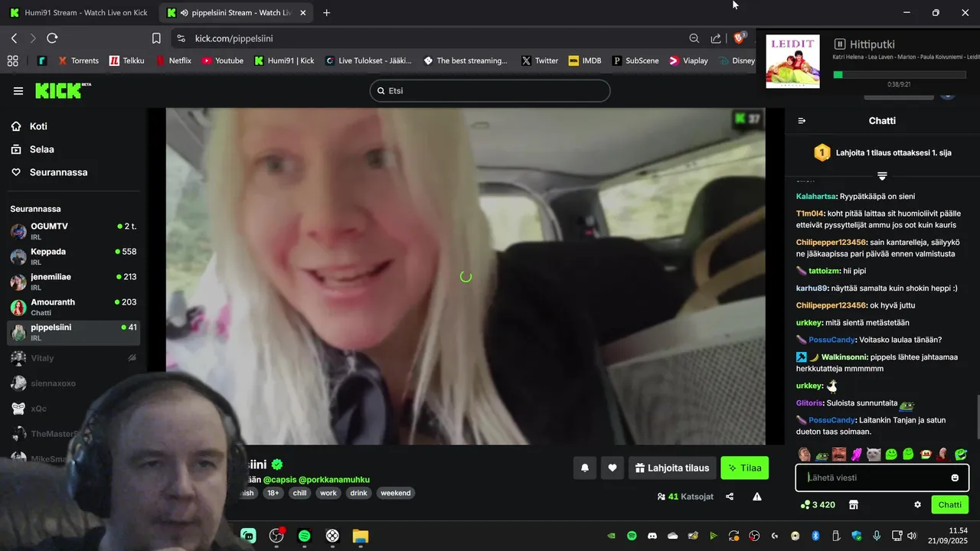Click Kalahartsa username in chat

816,197
